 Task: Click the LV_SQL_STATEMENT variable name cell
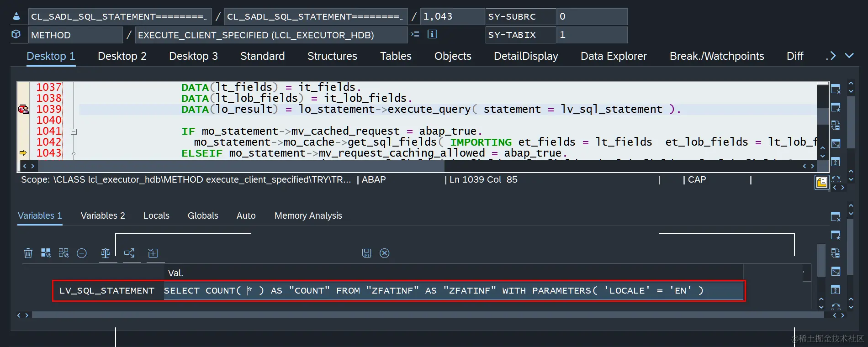[109, 290]
